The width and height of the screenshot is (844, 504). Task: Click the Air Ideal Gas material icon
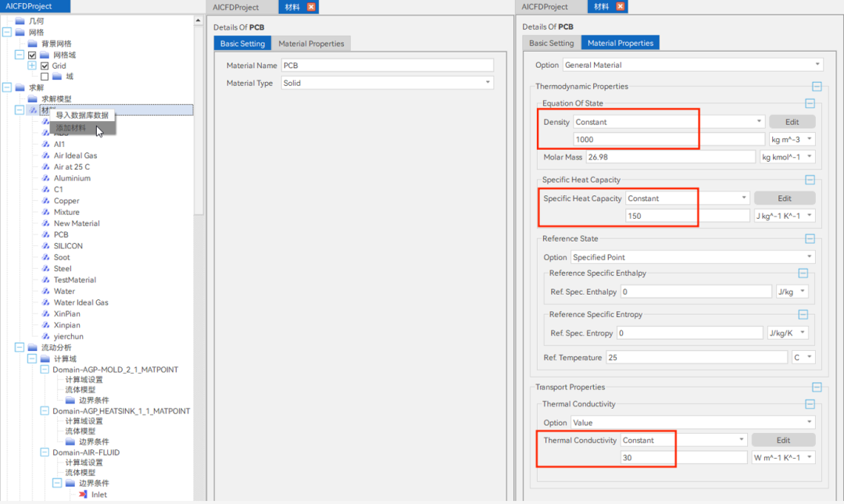[x=46, y=155]
